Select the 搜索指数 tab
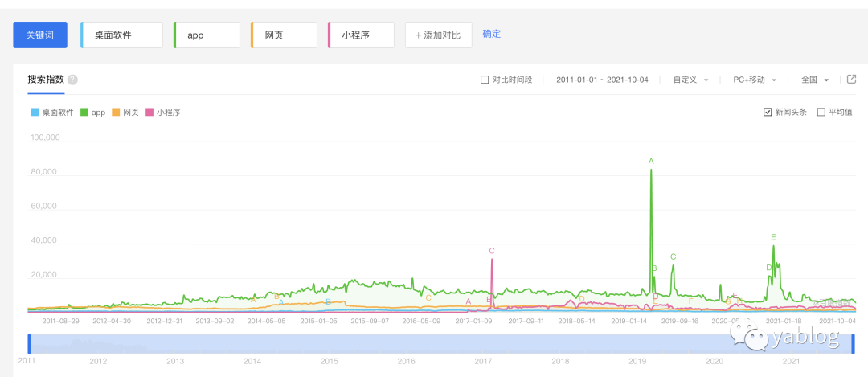 tap(46, 79)
